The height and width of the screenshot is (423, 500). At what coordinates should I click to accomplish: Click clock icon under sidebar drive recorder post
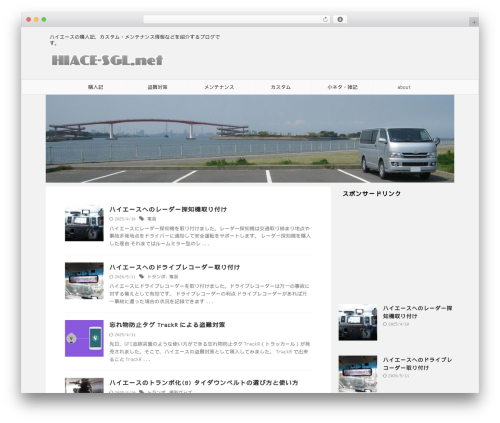coord(385,376)
